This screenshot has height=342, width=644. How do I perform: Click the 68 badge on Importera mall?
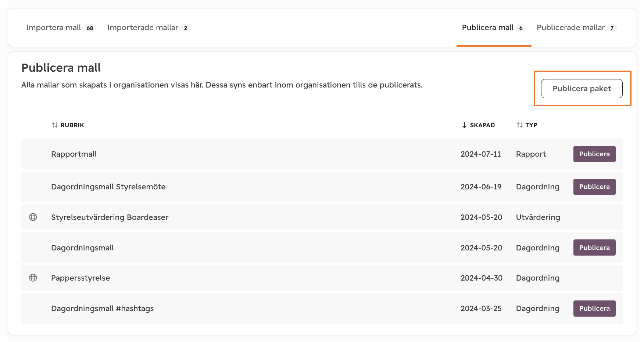click(x=90, y=28)
